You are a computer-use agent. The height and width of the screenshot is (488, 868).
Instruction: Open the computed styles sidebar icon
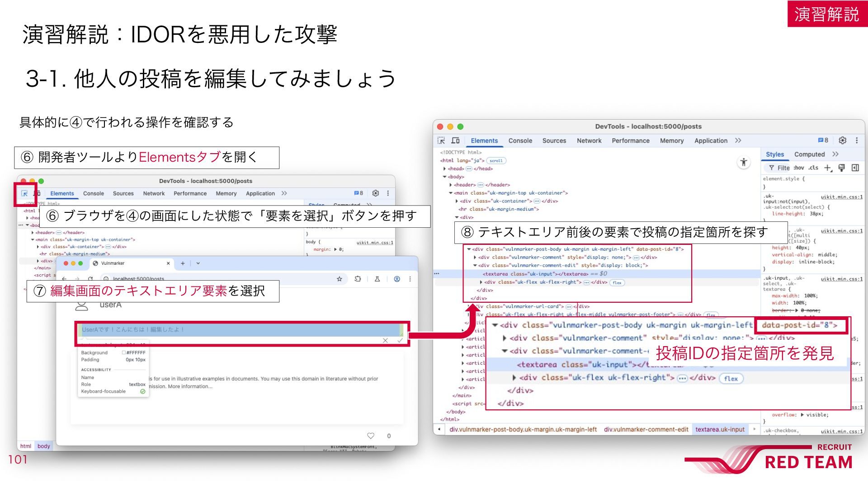coord(855,168)
